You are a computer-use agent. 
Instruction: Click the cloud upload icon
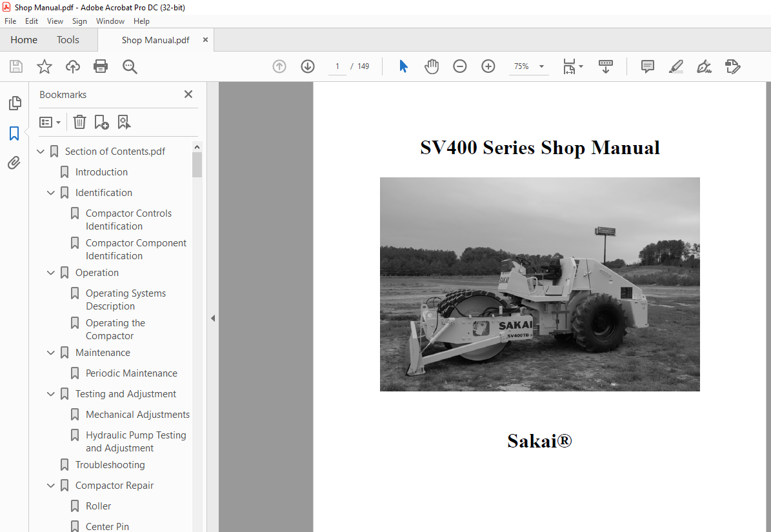73,66
